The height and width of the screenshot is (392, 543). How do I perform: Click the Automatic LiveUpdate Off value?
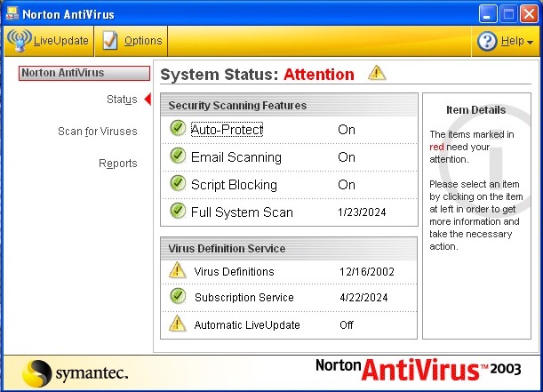347,325
